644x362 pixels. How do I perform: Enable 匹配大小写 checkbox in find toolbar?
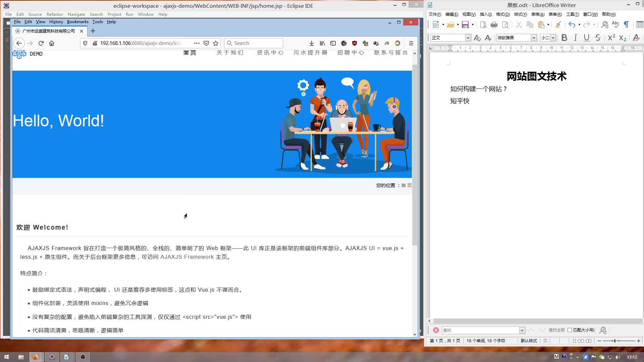570,330
